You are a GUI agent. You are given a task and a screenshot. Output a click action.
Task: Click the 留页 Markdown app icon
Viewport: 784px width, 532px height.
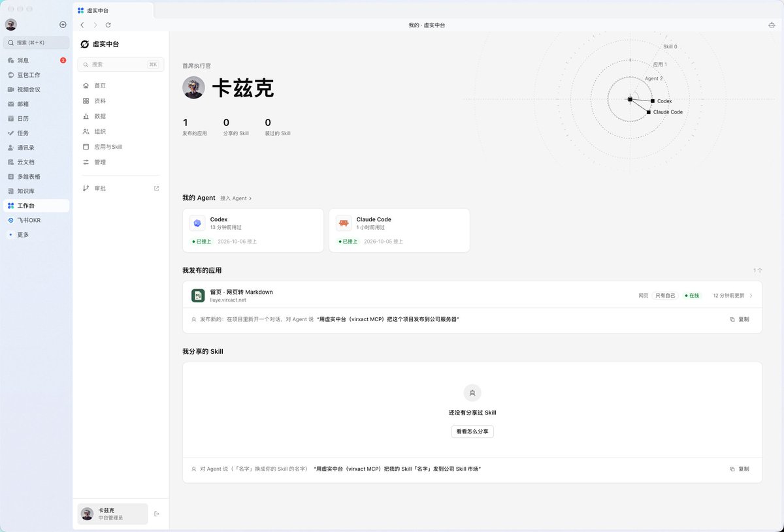point(198,296)
